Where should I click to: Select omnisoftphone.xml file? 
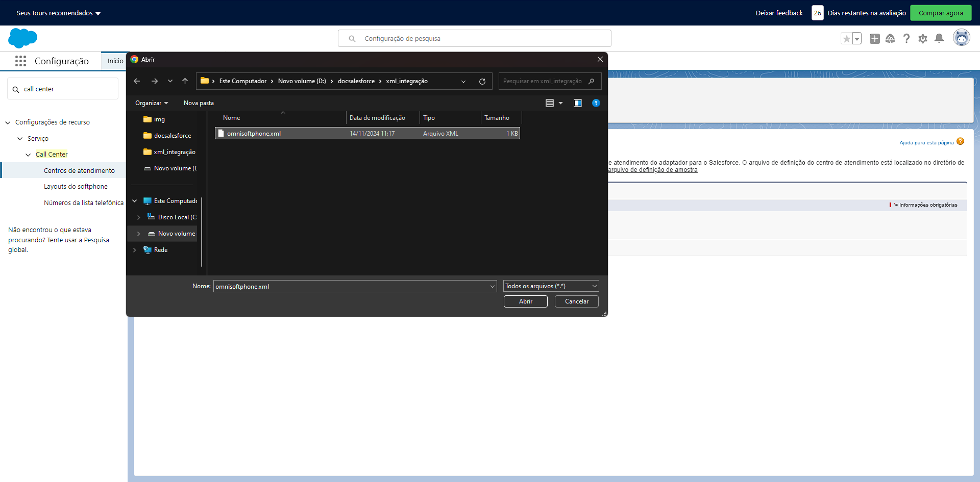[x=367, y=134]
